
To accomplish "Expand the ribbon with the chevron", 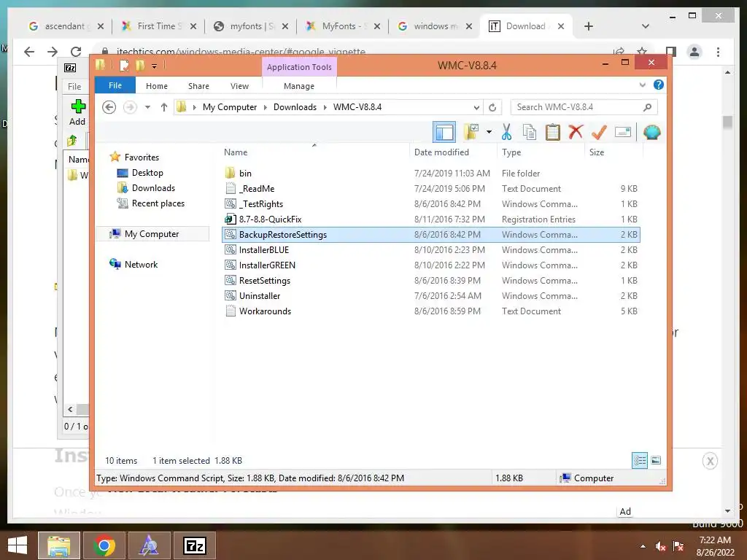I will tap(642, 85).
